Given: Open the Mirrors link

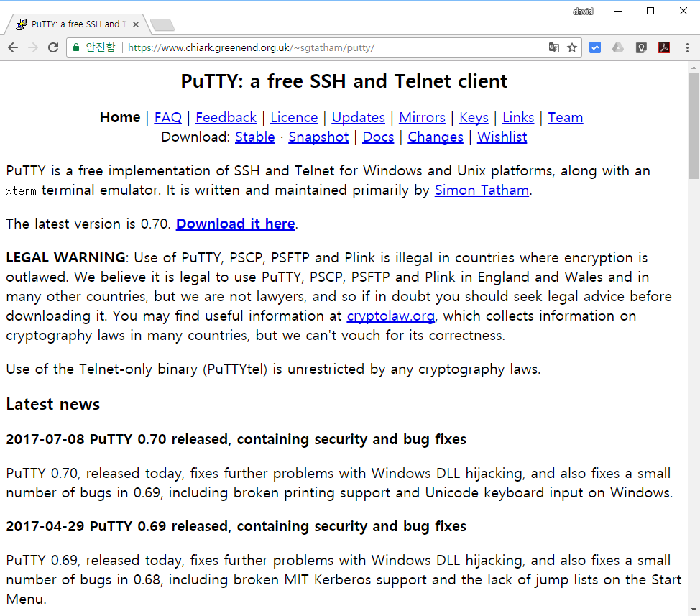Looking at the screenshot, I should 423,117.
